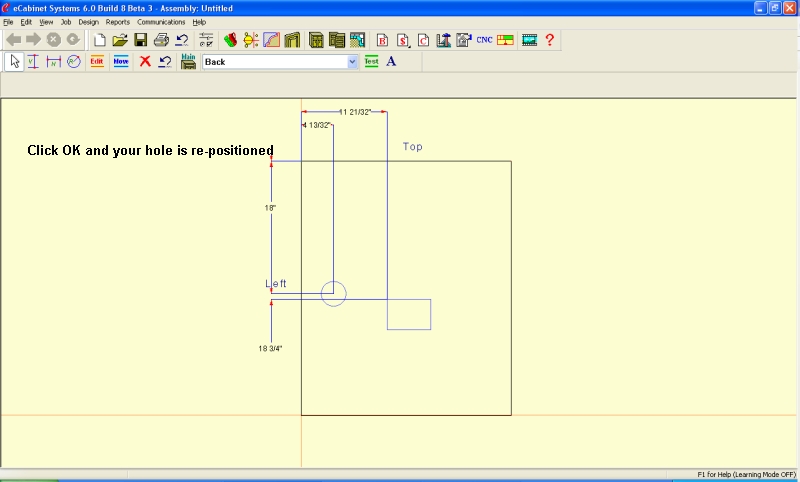Select the horizontal dimension tool
This screenshot has width=800, height=482.
pyautogui.click(x=53, y=62)
